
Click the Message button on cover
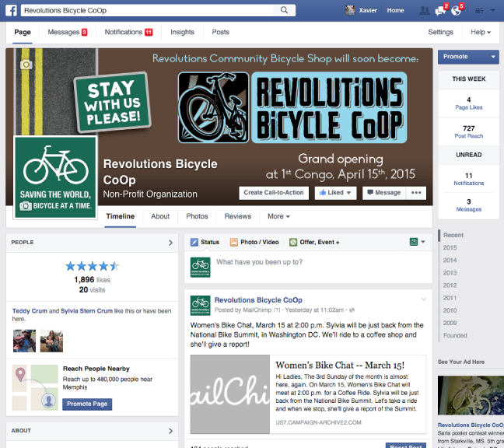(383, 193)
